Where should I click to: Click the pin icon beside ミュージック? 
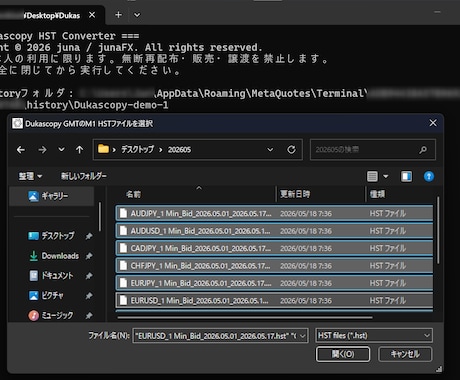tap(89, 315)
